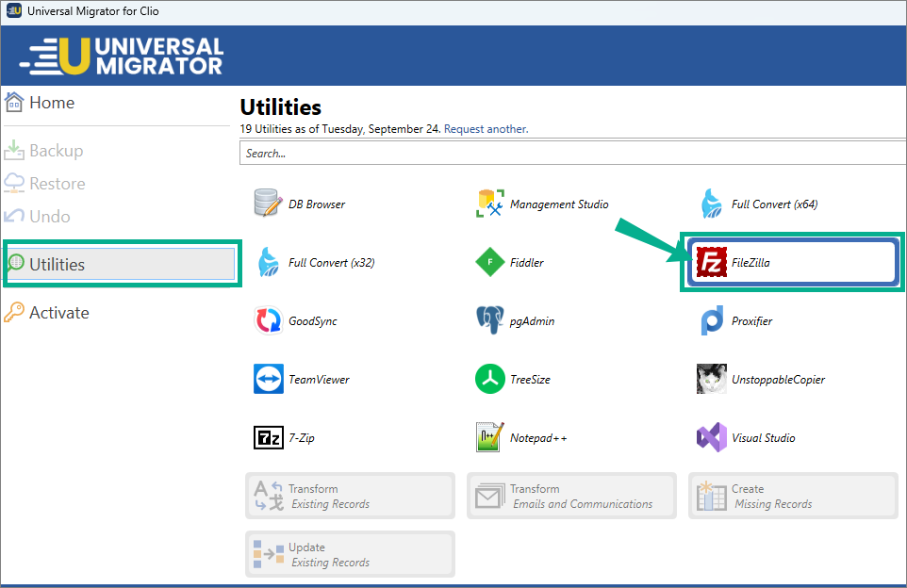Screen dimensions: 907x588
Task: Click the pgAdmin label text
Action: click(x=532, y=321)
